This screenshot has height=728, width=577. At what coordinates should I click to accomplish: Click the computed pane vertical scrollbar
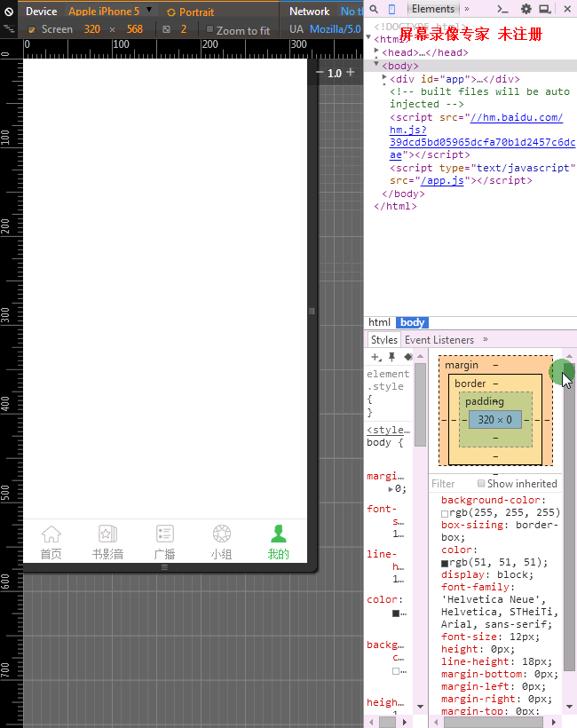coord(570,518)
